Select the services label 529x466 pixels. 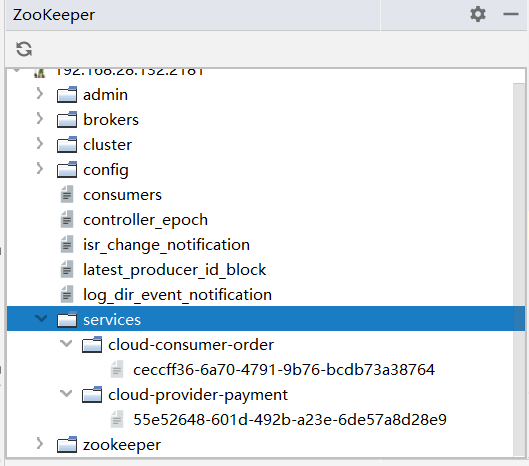coord(112,320)
